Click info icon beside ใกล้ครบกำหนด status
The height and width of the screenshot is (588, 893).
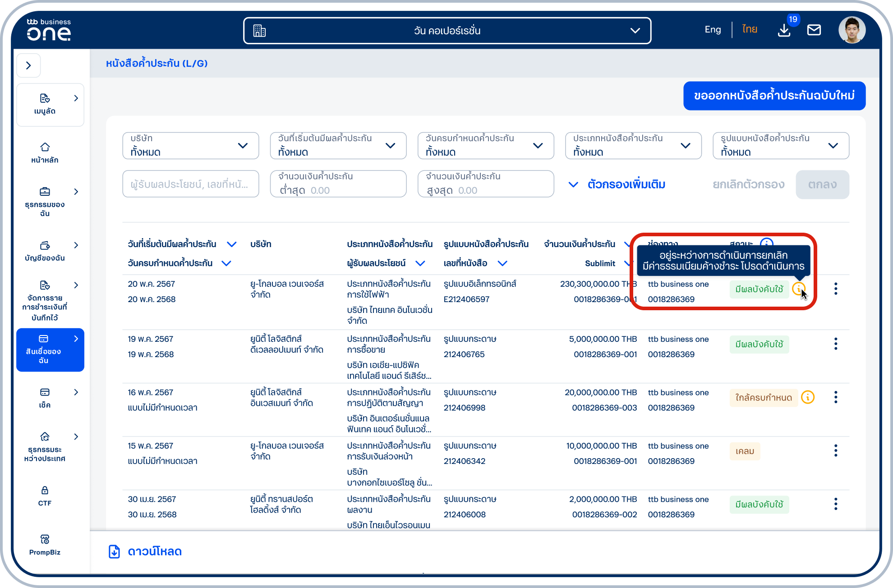point(808,397)
